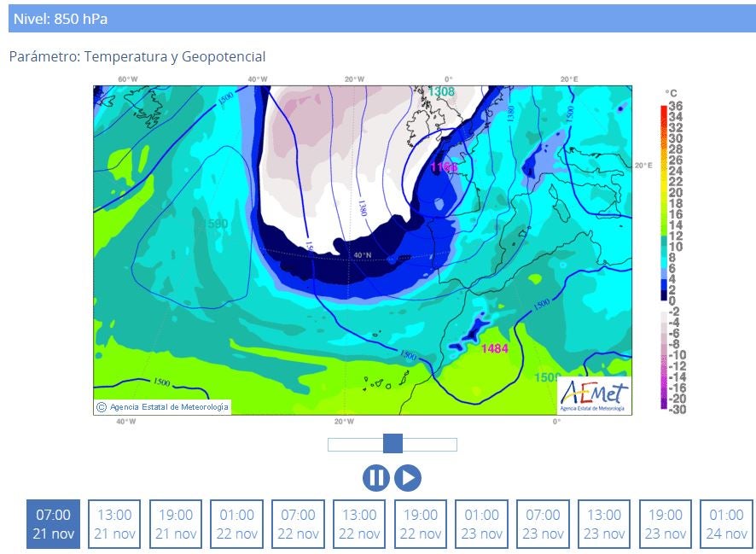Pause the forecast animation
Viewport: 756px width, 554px height.
pyautogui.click(x=375, y=477)
